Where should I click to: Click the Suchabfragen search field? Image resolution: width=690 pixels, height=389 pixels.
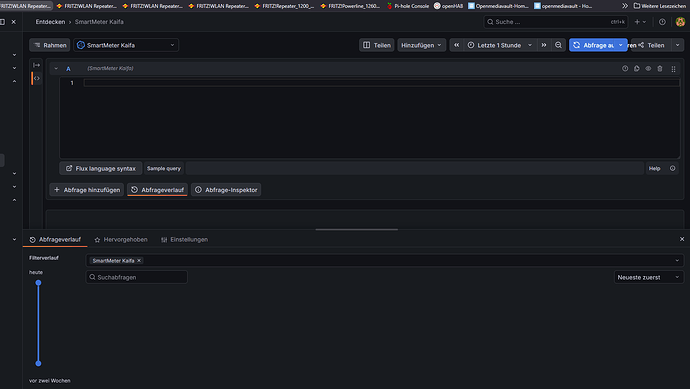click(136, 277)
